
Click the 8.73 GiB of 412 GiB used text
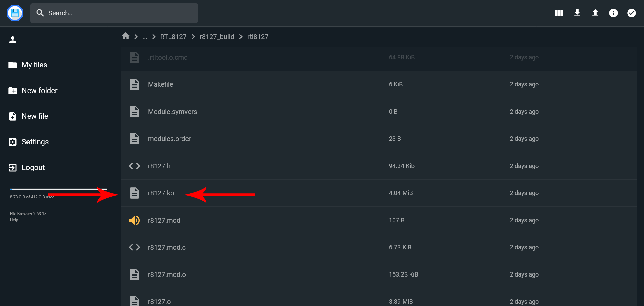coord(32,197)
